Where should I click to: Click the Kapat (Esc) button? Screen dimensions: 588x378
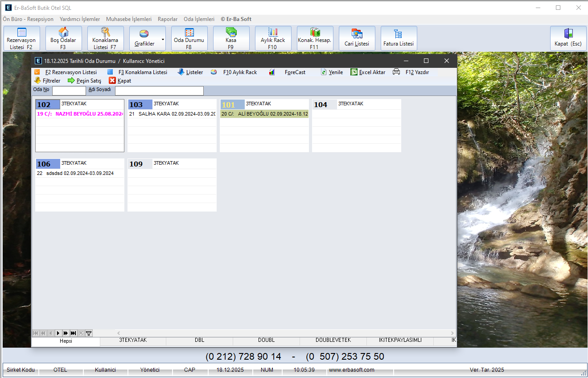tap(568, 38)
